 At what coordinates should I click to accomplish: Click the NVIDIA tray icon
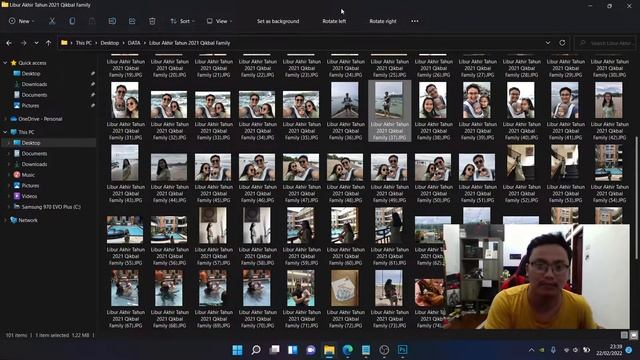tap(542, 350)
